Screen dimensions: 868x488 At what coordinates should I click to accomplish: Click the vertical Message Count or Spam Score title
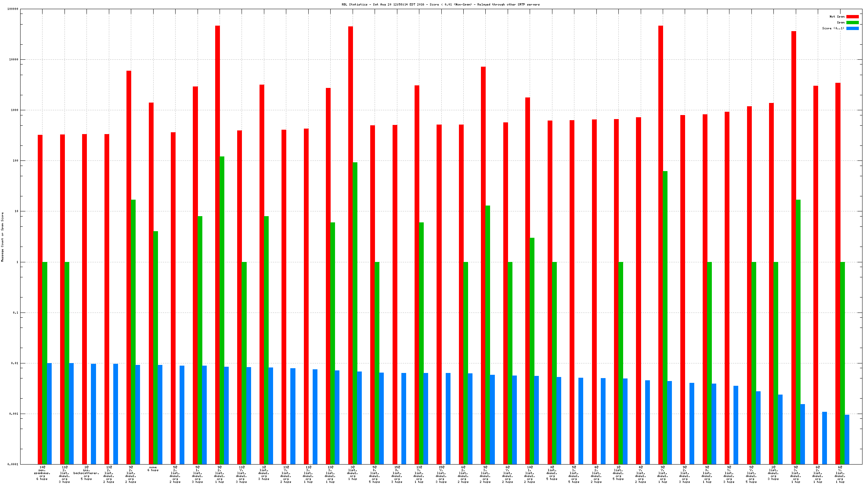(2, 237)
